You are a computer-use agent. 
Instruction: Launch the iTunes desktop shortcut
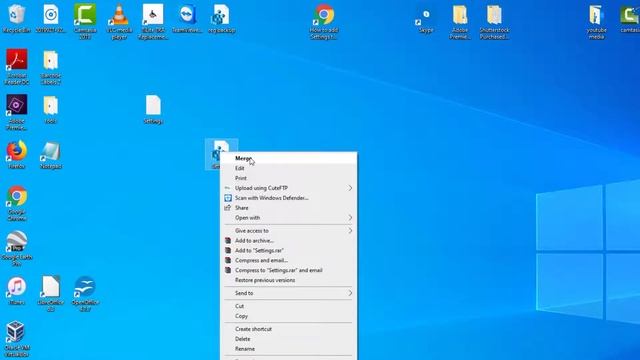coord(17,290)
